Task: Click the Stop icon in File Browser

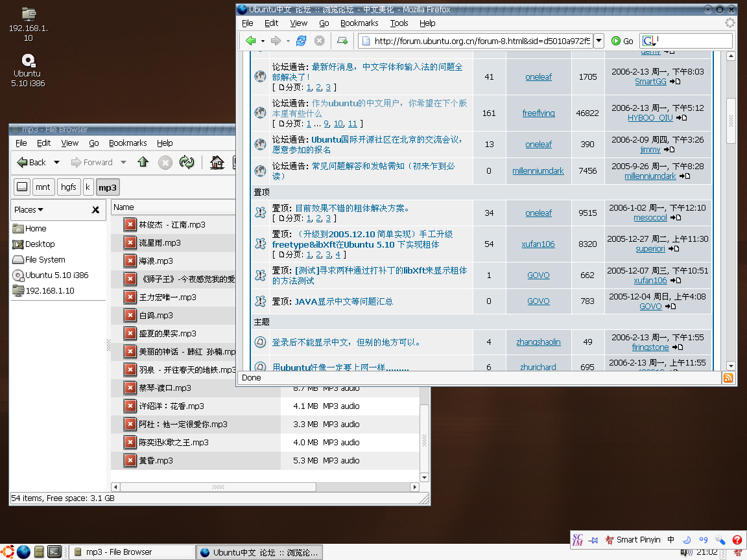Action: pyautogui.click(x=165, y=163)
